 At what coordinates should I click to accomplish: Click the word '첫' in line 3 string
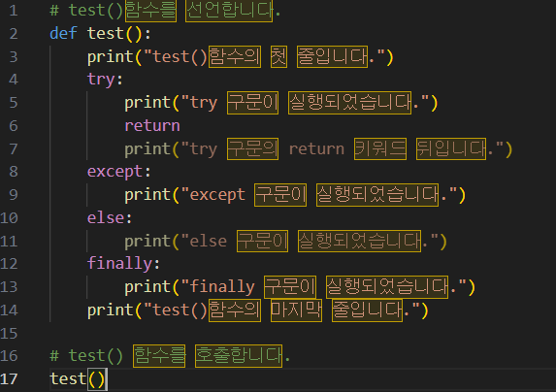pyautogui.click(x=278, y=56)
